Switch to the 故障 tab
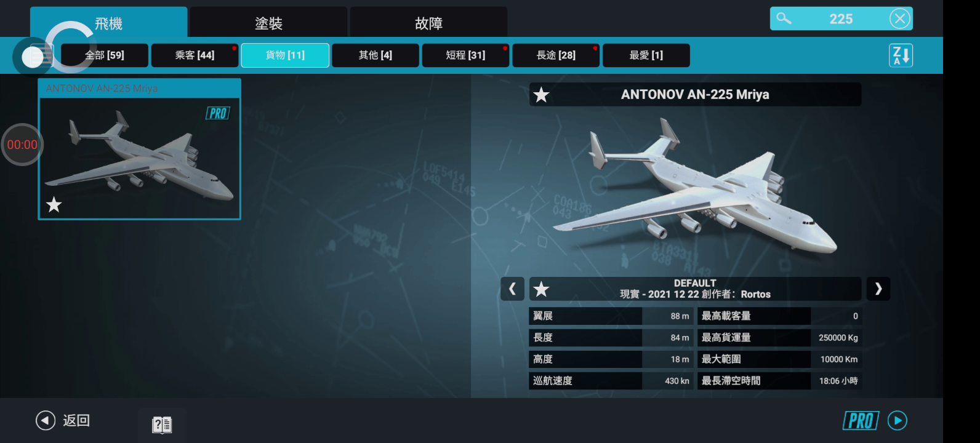980x443 pixels. click(x=428, y=23)
